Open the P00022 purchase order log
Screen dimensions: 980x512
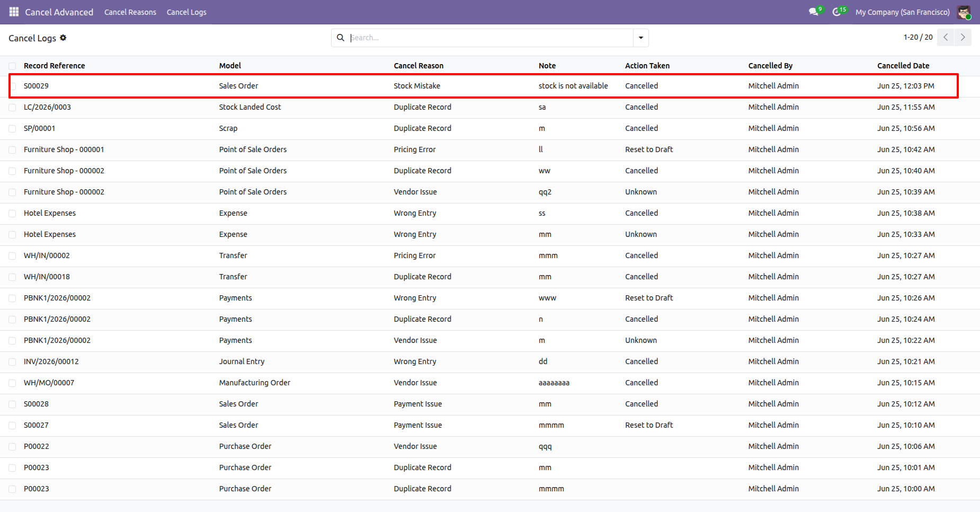(36, 446)
